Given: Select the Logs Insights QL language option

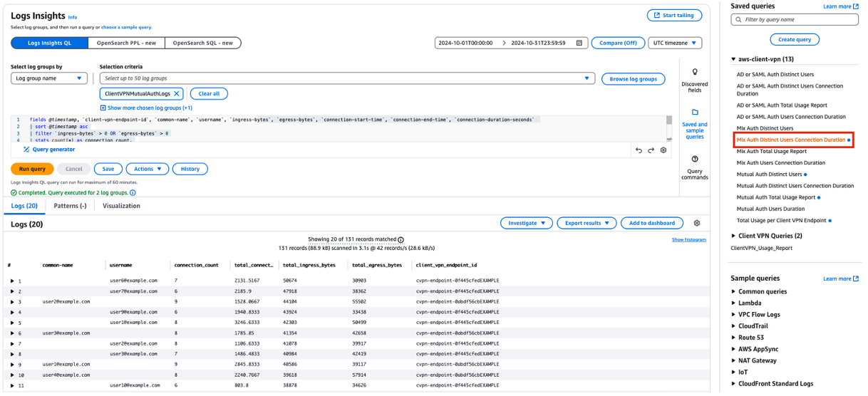Looking at the screenshot, I should pos(49,43).
